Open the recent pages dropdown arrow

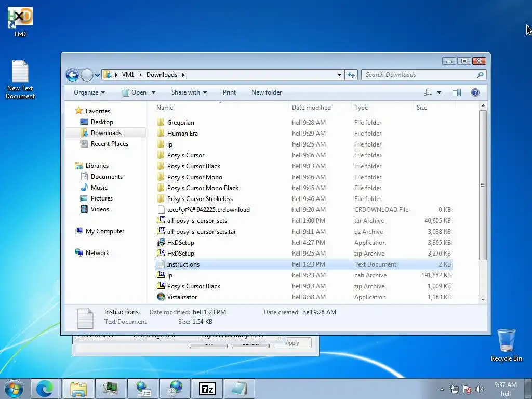click(x=97, y=75)
